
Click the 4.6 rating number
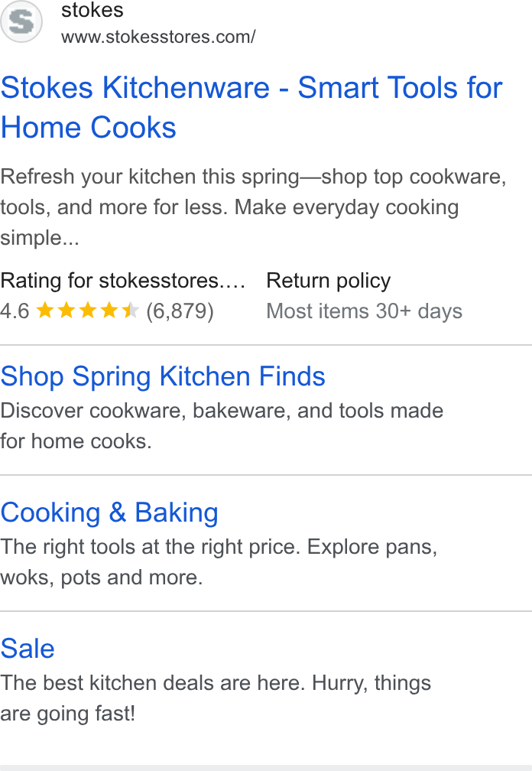15,311
